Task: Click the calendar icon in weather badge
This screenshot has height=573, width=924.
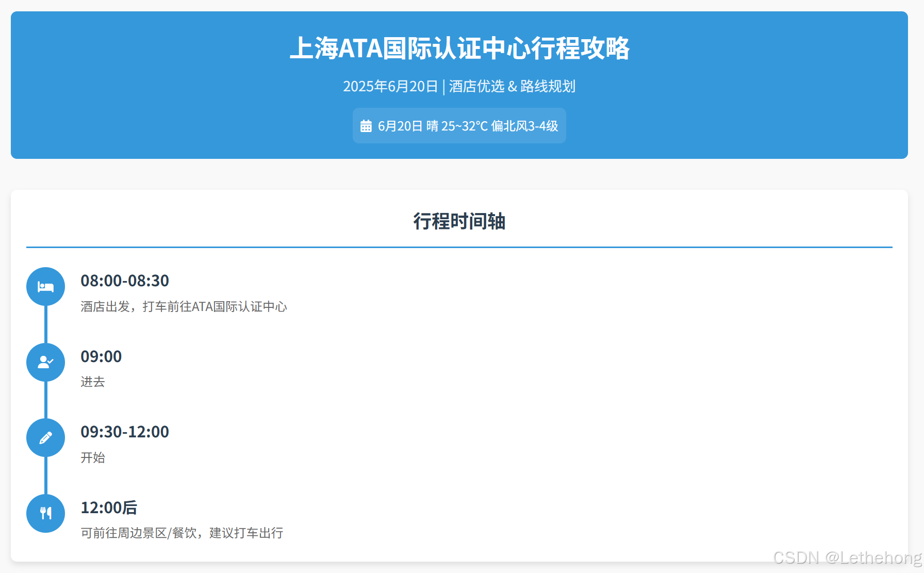Action: pos(366,126)
